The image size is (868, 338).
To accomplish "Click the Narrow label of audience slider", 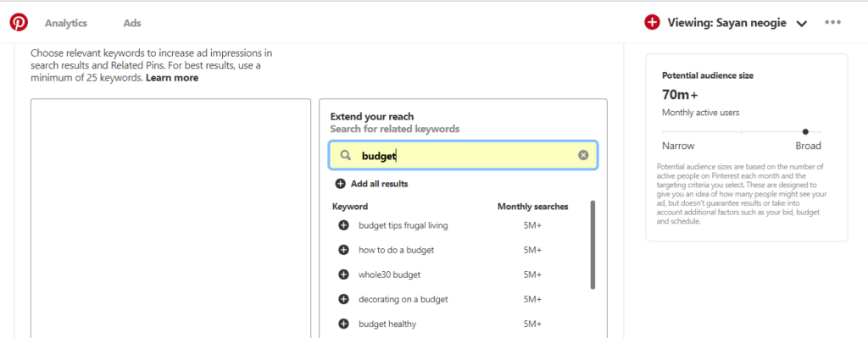I will (678, 146).
